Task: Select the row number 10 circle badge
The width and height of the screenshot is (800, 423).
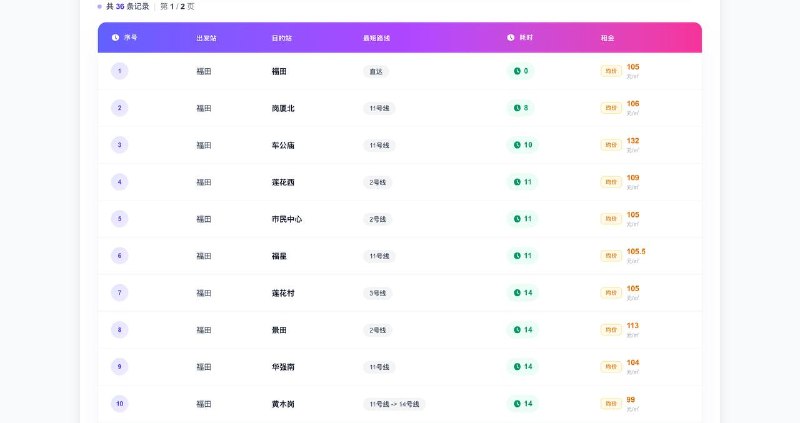Action: [x=119, y=404]
